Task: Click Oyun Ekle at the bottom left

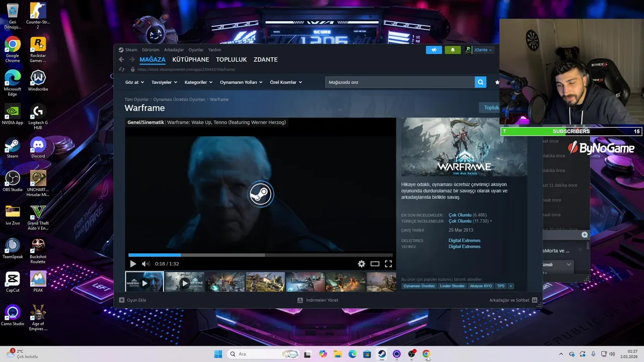Action: pyautogui.click(x=133, y=300)
